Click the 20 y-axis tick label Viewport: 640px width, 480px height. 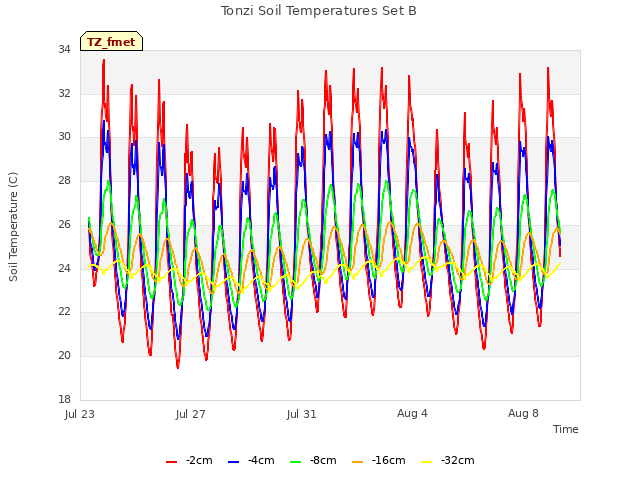(x=64, y=356)
